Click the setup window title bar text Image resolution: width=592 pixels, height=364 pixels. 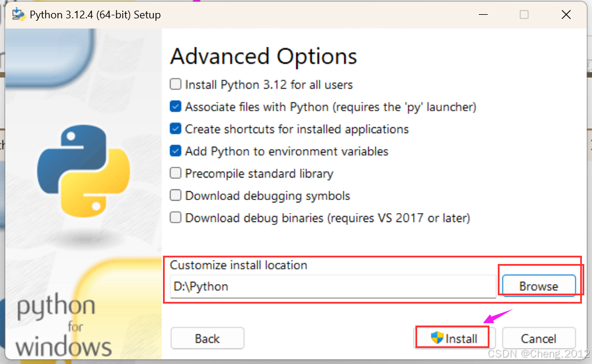95,14
